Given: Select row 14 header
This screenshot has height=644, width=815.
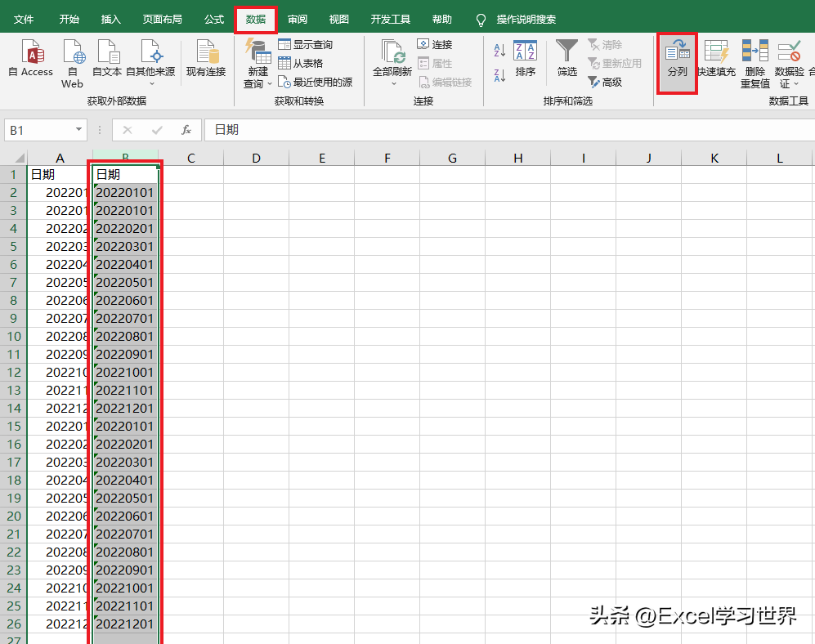Looking at the screenshot, I should (x=14, y=409).
